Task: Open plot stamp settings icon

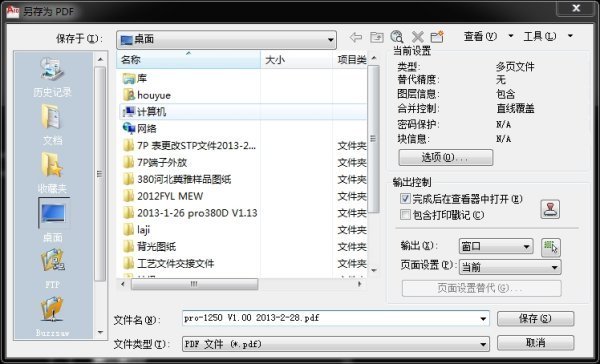Action: point(550,209)
